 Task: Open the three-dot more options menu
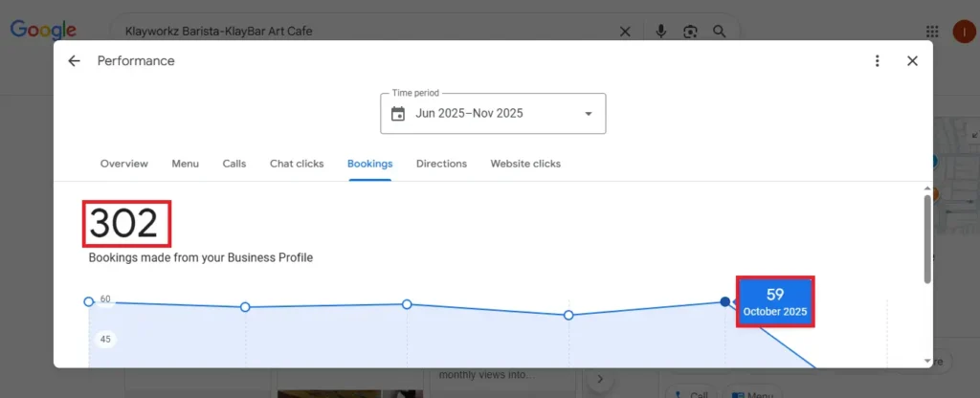tap(878, 60)
